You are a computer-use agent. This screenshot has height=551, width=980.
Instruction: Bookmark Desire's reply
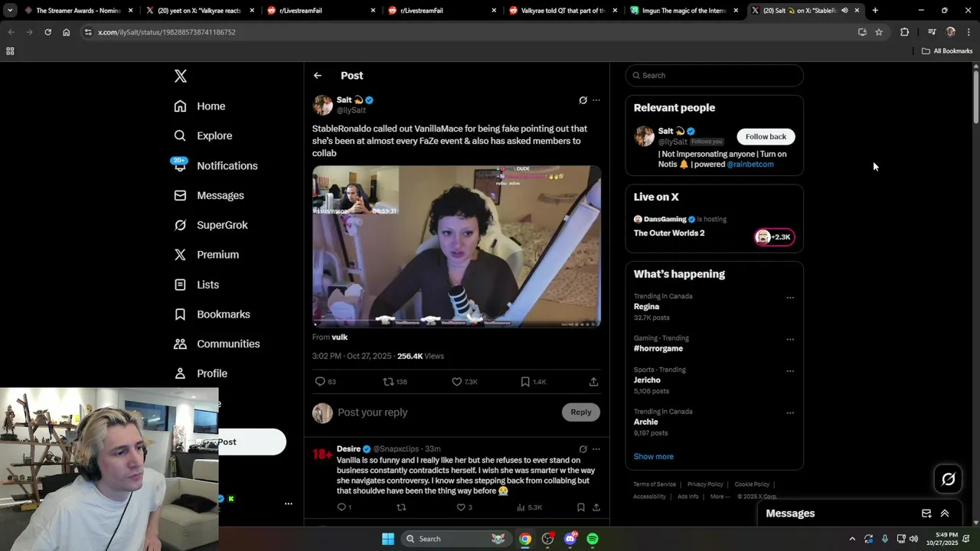point(580,507)
